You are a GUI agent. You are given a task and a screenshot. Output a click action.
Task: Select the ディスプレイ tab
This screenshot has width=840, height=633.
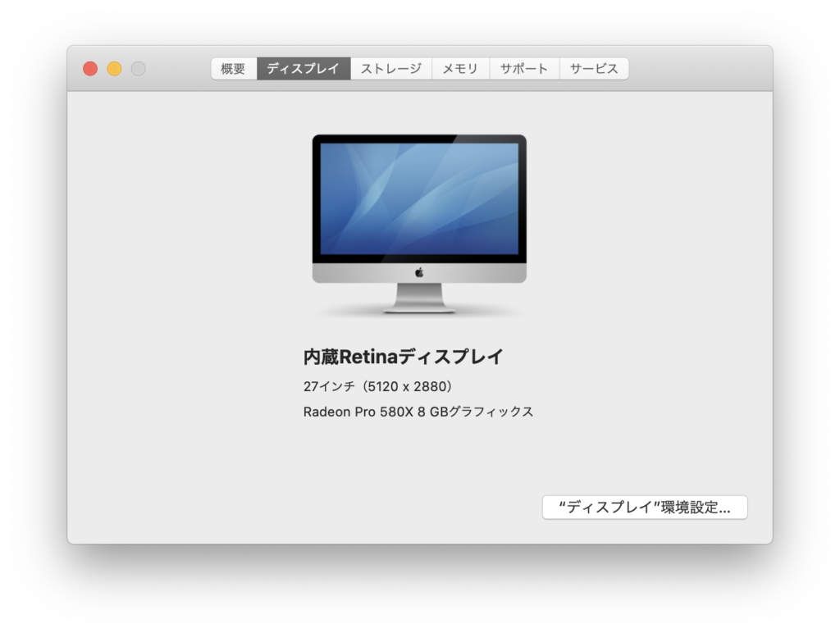tap(303, 69)
